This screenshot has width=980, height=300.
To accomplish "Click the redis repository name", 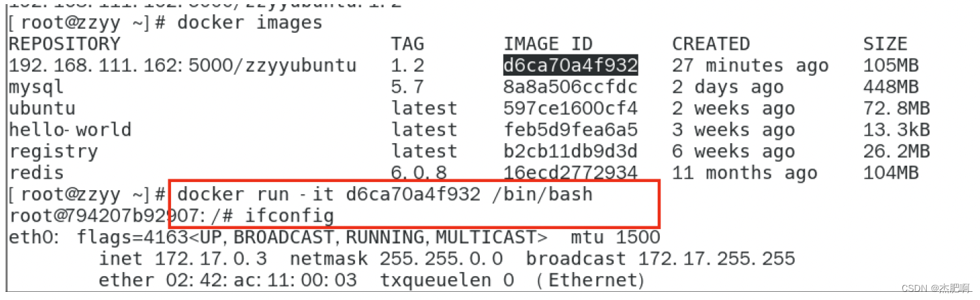I will [36, 172].
